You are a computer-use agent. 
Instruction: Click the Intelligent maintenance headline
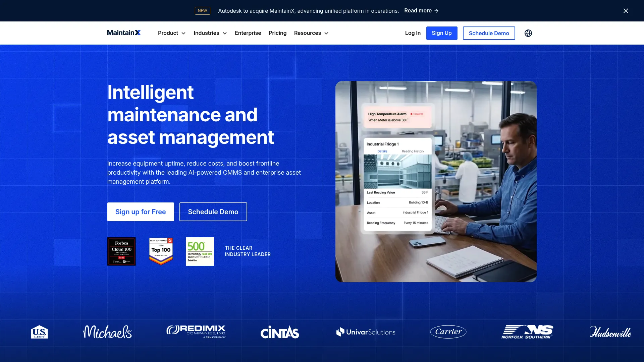[x=191, y=115]
